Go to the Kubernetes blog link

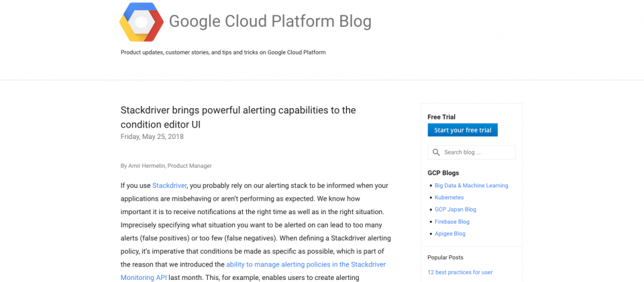(x=449, y=197)
